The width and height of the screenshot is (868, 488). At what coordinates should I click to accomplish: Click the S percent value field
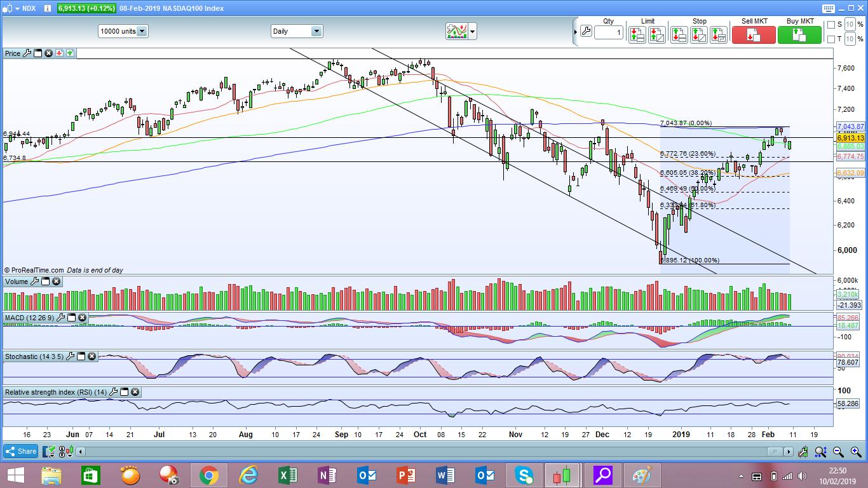tap(851, 25)
